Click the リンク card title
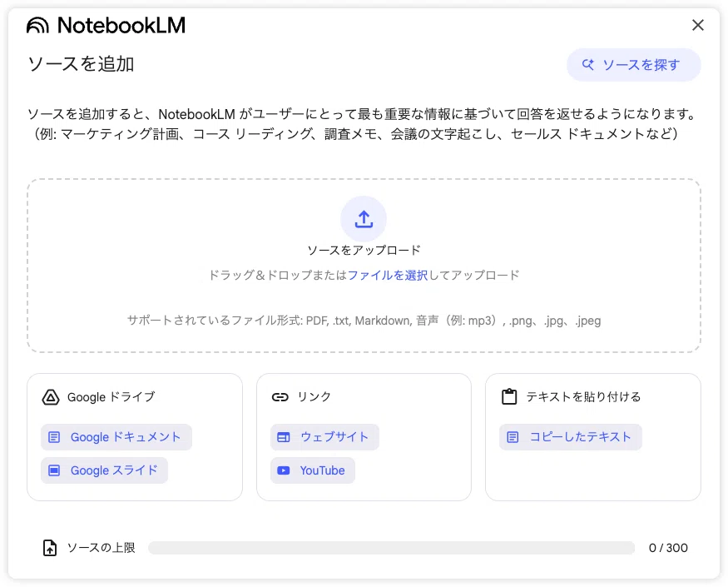 [x=314, y=397]
